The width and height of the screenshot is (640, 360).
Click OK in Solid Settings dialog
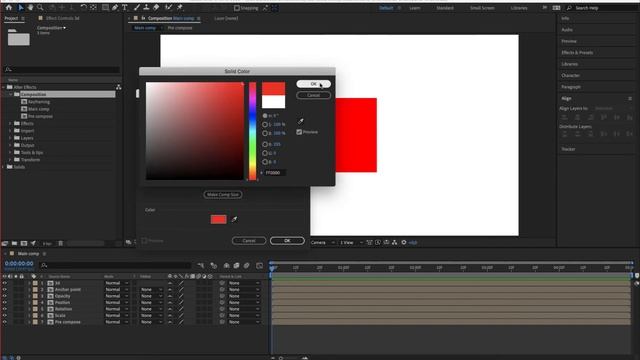click(x=287, y=241)
